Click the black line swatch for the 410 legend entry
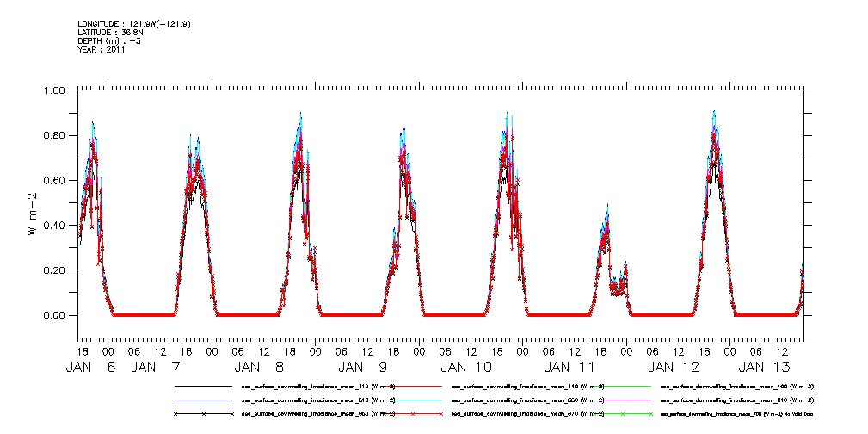Viewport: 868px width, 434px height. coord(205,387)
